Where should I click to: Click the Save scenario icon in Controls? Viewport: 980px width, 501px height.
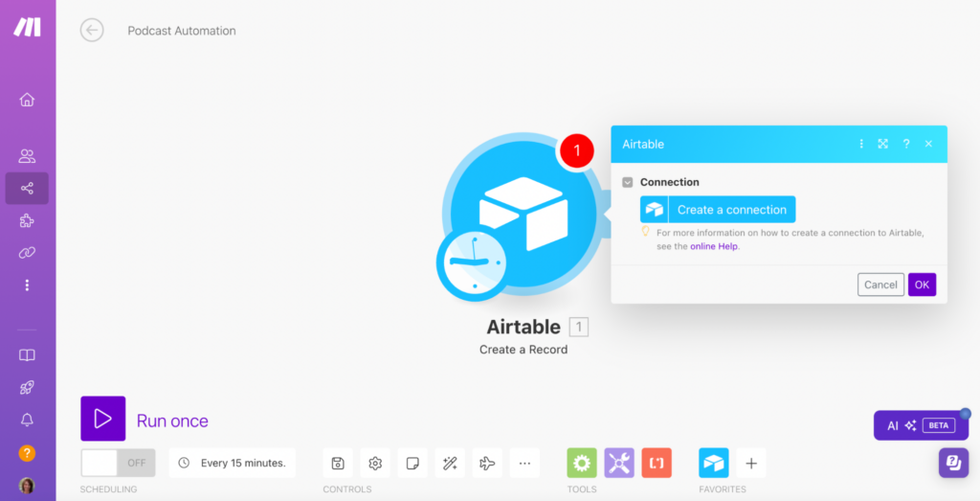click(338, 464)
